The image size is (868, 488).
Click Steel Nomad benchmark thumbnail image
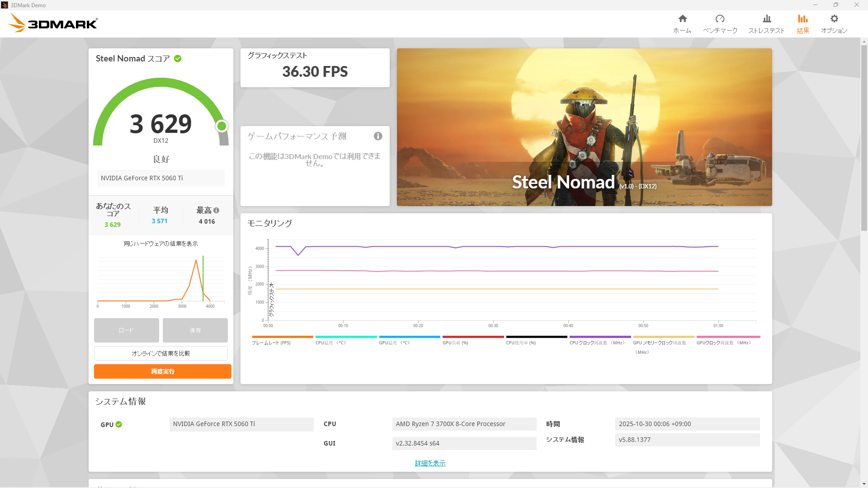point(584,127)
